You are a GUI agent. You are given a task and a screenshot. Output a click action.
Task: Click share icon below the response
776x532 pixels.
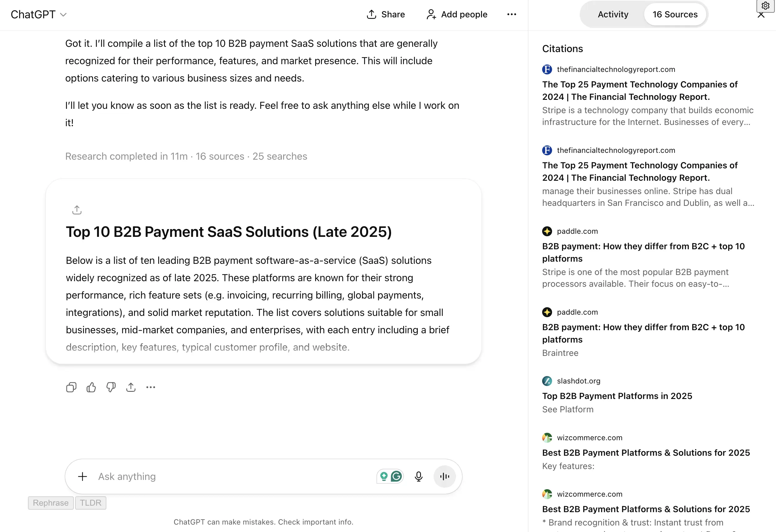click(x=131, y=387)
